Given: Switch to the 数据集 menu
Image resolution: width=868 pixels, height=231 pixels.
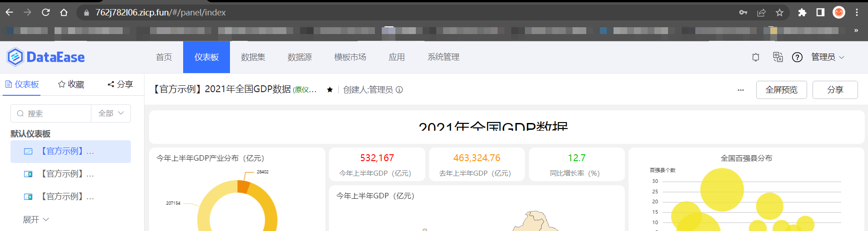Looking at the screenshot, I should pyautogui.click(x=253, y=57).
